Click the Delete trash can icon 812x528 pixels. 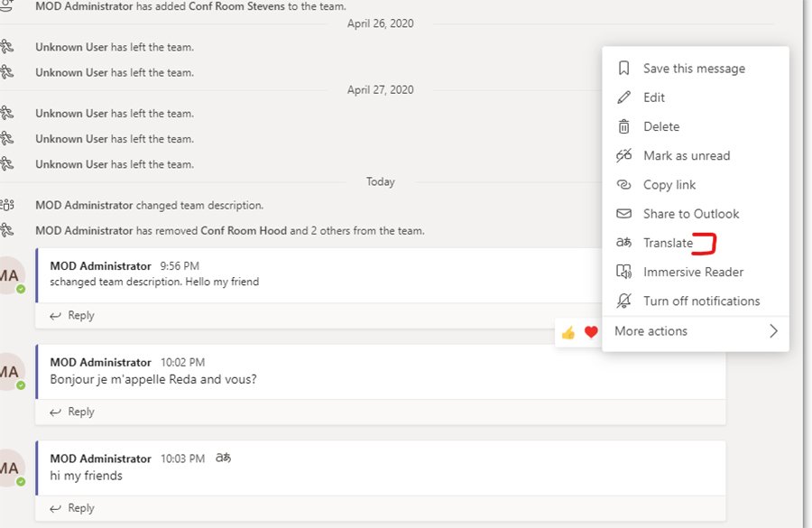pyautogui.click(x=624, y=126)
